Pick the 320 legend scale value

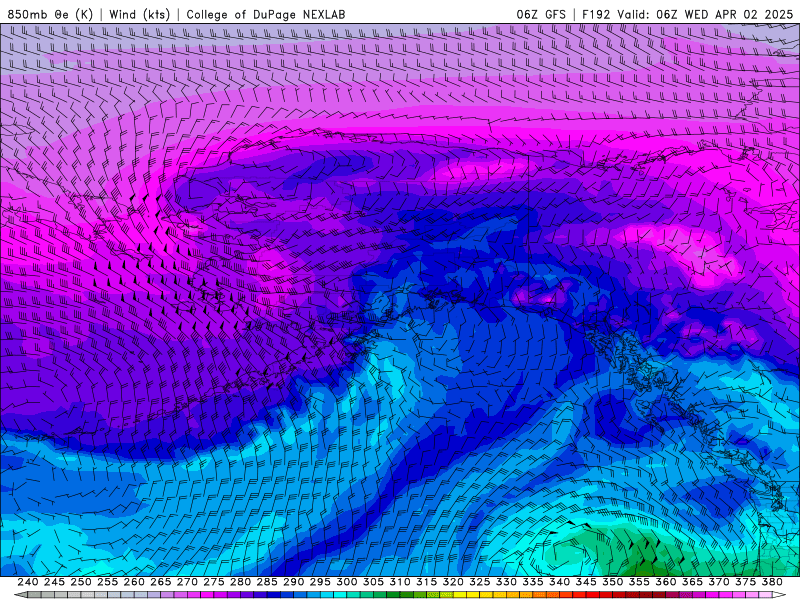pyautogui.click(x=453, y=582)
